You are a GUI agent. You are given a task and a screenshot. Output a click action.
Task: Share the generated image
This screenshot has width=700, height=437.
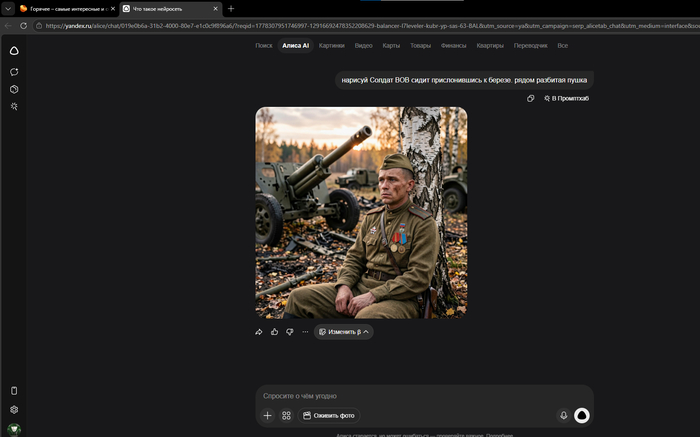tap(258, 332)
